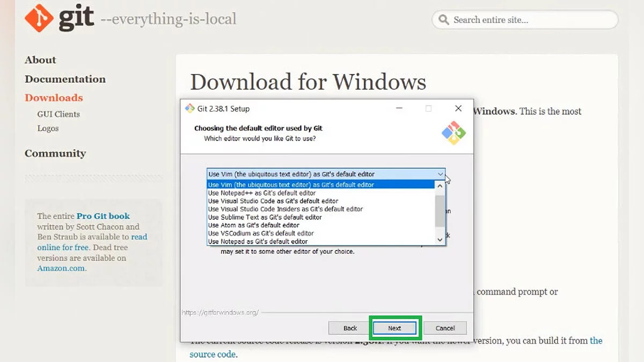Click 'Which editor would you like Git to use?' text
This screenshot has width=644, height=362.
click(260, 138)
